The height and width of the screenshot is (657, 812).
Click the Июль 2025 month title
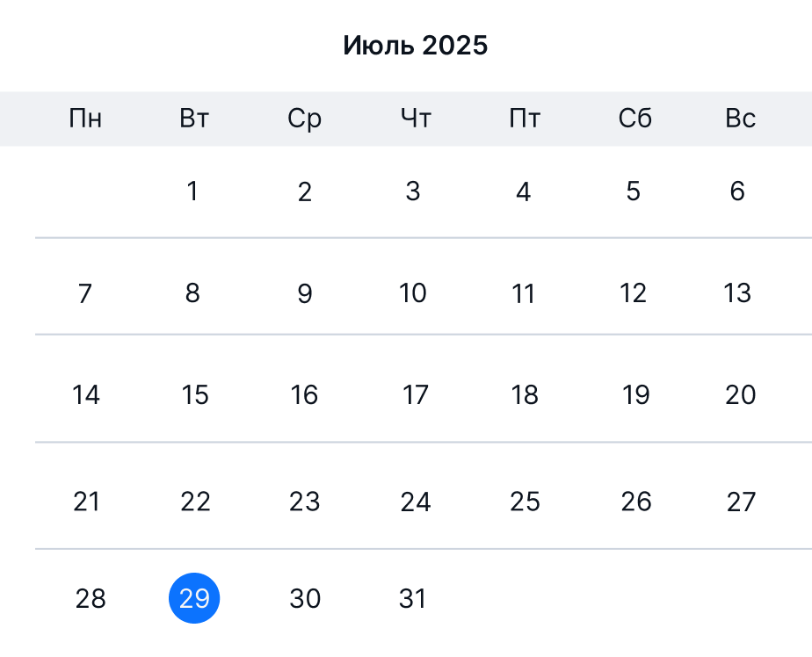(416, 45)
